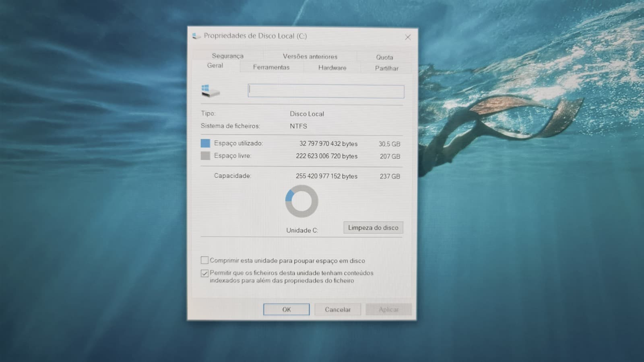
Task: Select the Geral tab
Action: pos(215,66)
